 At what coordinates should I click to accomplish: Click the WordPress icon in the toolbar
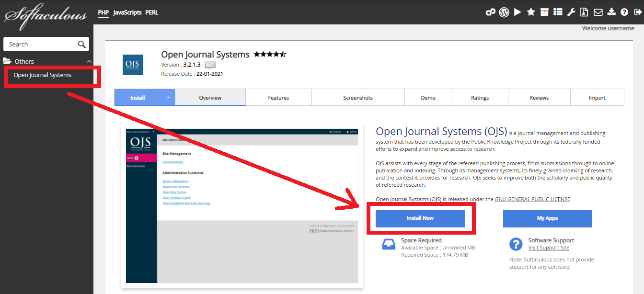(x=504, y=11)
